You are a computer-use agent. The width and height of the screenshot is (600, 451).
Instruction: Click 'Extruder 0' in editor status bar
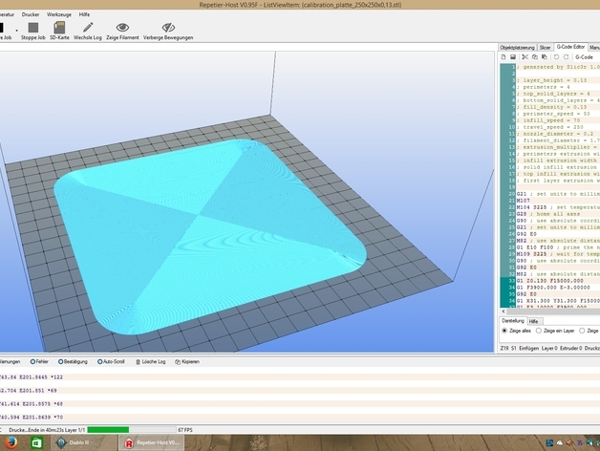(571, 348)
